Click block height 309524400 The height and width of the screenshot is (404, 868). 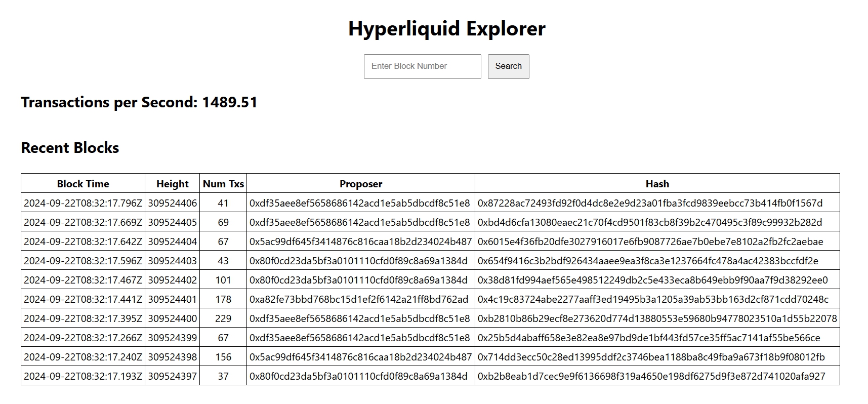click(173, 318)
